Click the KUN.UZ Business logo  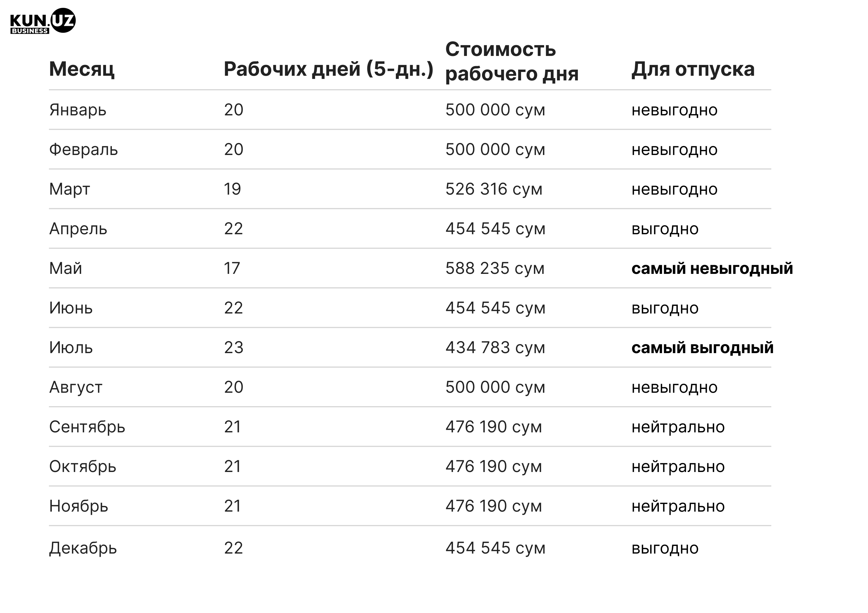[x=43, y=21]
